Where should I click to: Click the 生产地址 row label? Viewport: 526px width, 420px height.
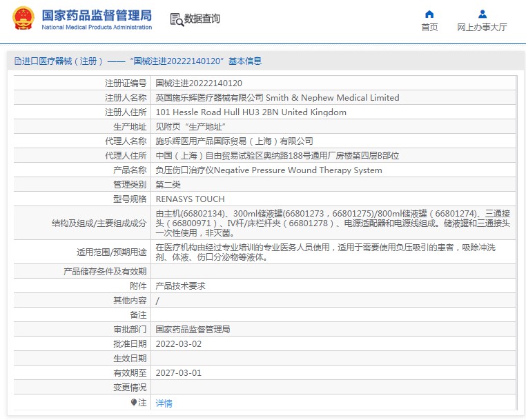pos(130,127)
